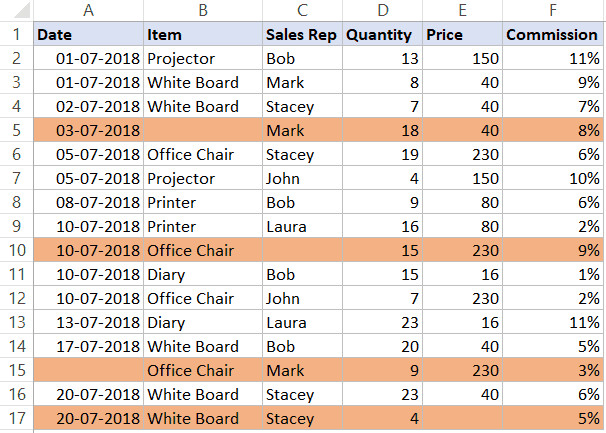Select the Date header cell
This screenshot has height=433, width=606.
(x=88, y=34)
